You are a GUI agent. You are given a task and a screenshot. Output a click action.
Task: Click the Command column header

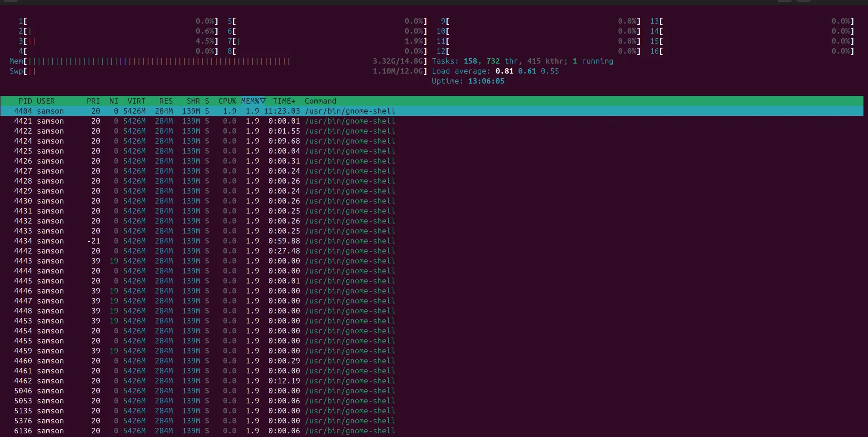click(320, 101)
